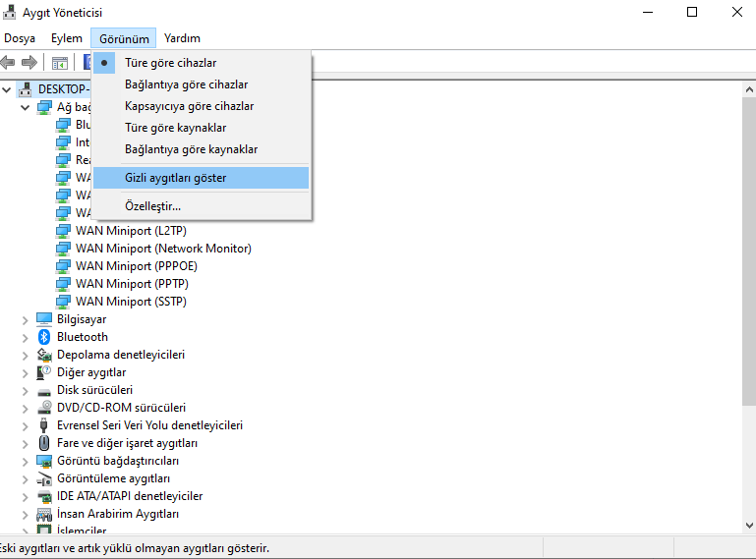Select the WAN Miniport (Network Monitor) label

coord(163,249)
